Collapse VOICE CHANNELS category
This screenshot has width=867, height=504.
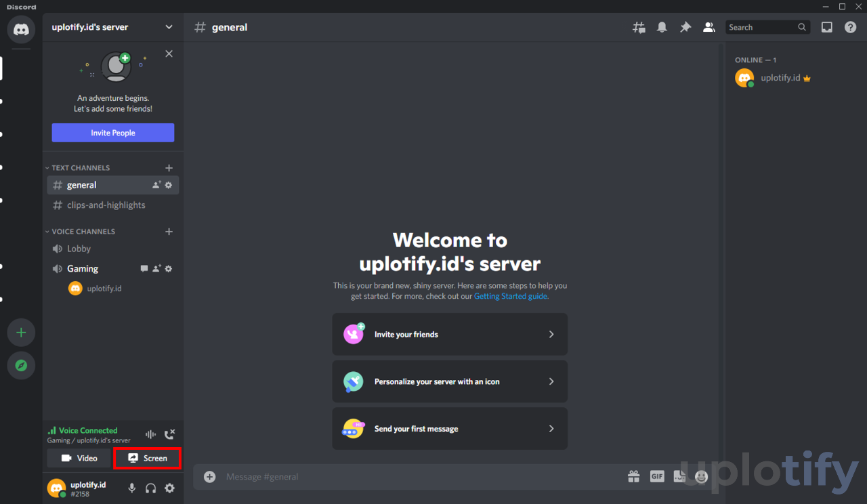point(80,232)
